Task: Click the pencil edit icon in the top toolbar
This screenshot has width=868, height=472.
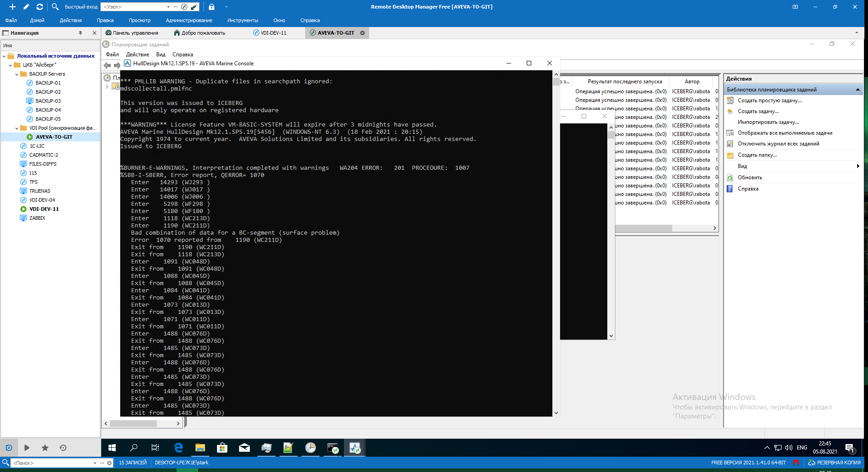Action: pos(26,7)
